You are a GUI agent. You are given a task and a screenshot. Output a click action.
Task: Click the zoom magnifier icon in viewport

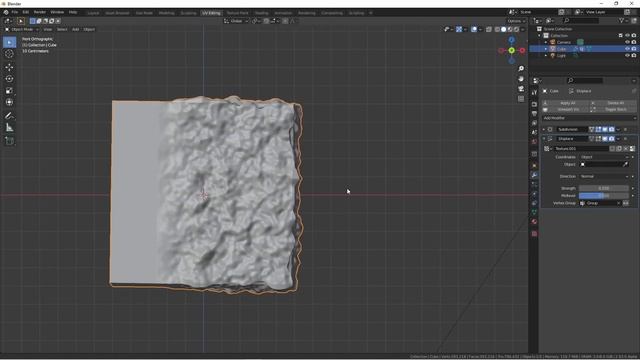coord(521,69)
